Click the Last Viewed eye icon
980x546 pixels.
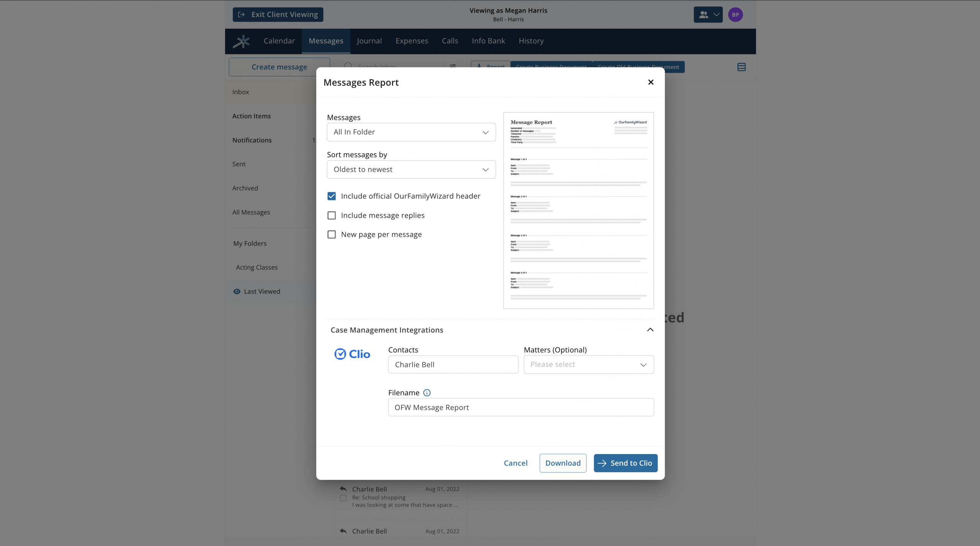coord(237,292)
